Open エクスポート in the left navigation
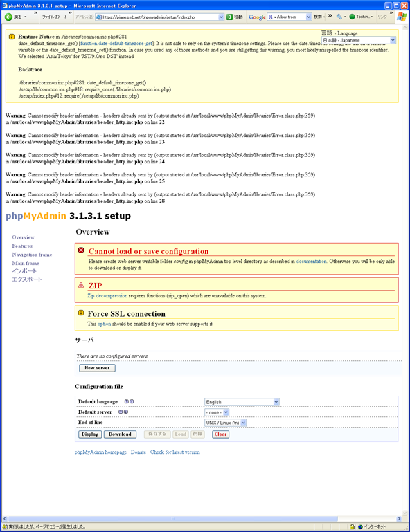The height and width of the screenshot is (532, 410). tap(27, 279)
